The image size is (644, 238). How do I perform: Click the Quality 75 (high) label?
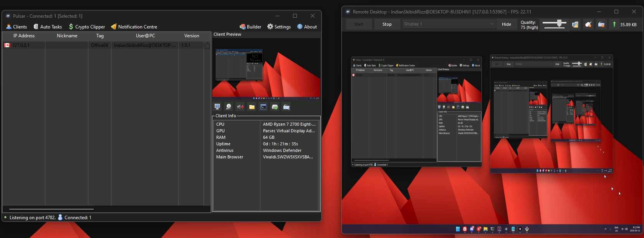pyautogui.click(x=529, y=25)
